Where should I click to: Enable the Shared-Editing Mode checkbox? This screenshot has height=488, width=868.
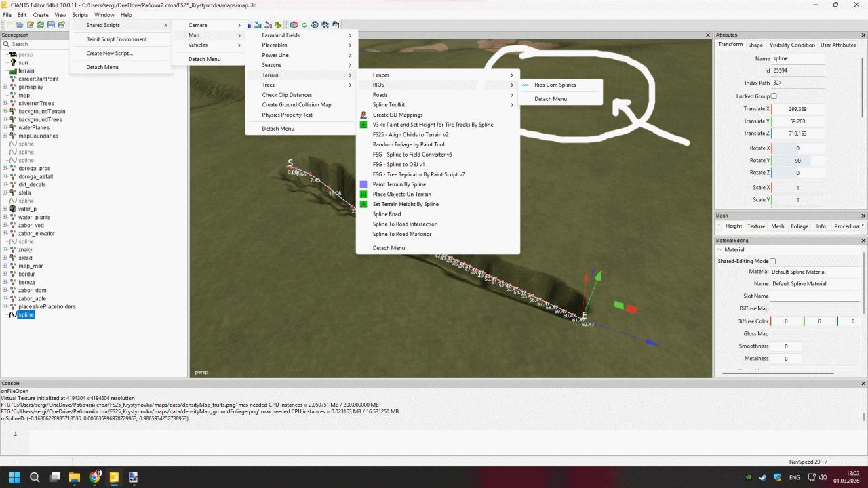772,261
